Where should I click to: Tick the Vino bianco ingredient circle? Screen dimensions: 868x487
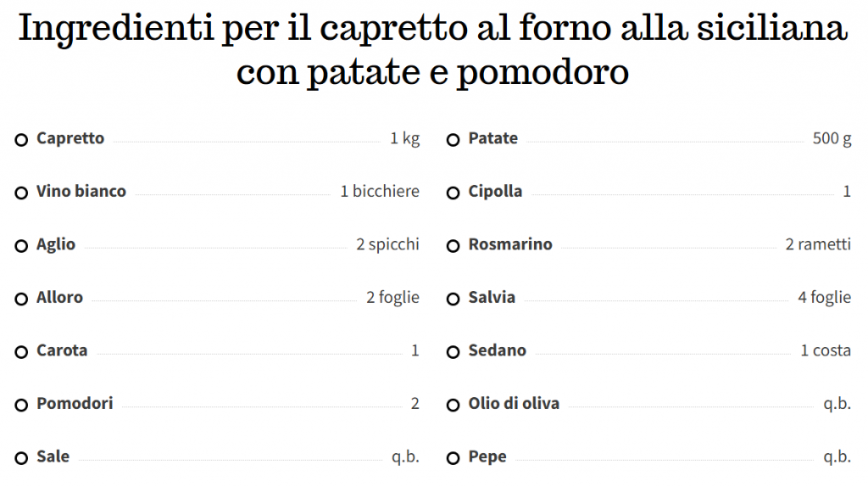[x=21, y=193]
